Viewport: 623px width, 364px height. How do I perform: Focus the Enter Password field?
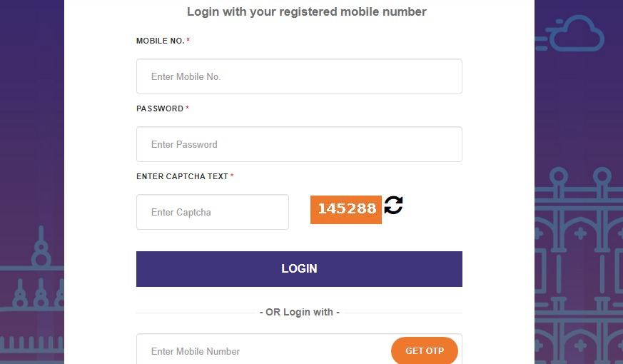click(x=299, y=144)
